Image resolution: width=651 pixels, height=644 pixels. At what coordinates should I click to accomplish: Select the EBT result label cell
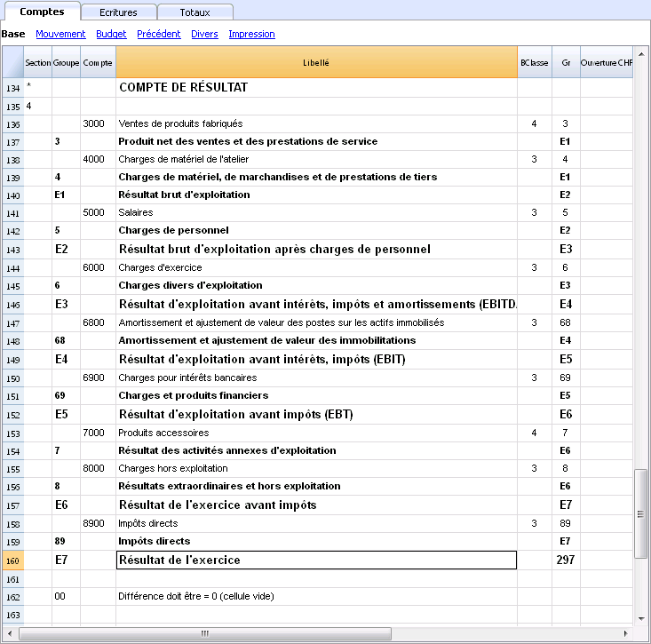pyautogui.click(x=316, y=415)
